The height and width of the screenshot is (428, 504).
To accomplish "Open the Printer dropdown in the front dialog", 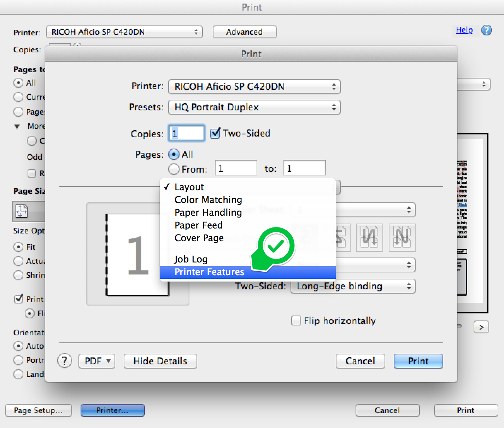I will pos(254,87).
